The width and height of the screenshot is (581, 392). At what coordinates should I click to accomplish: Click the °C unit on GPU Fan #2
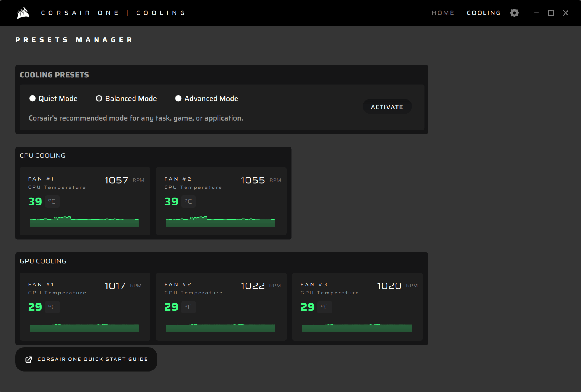pyautogui.click(x=188, y=307)
